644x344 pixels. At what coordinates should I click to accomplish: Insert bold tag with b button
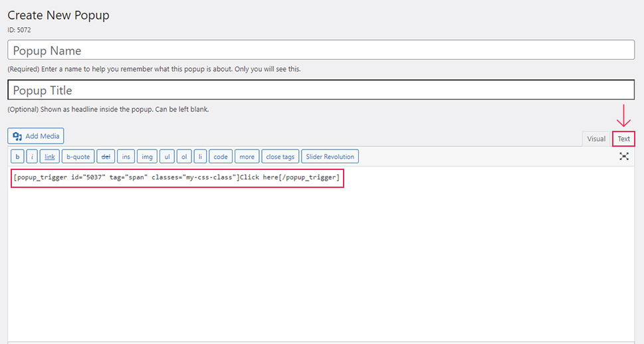point(17,157)
